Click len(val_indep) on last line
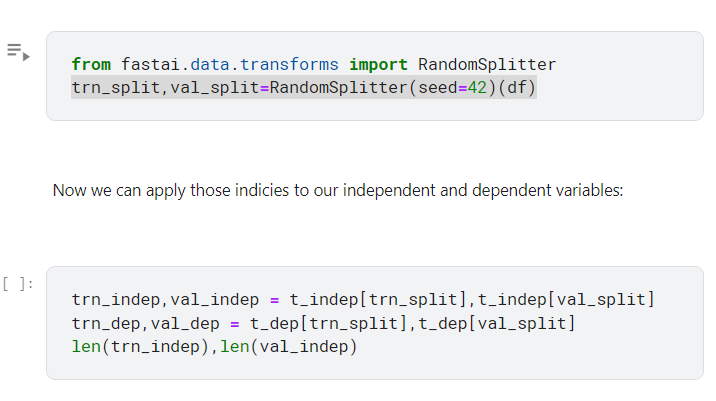The image size is (716, 401). (x=289, y=347)
